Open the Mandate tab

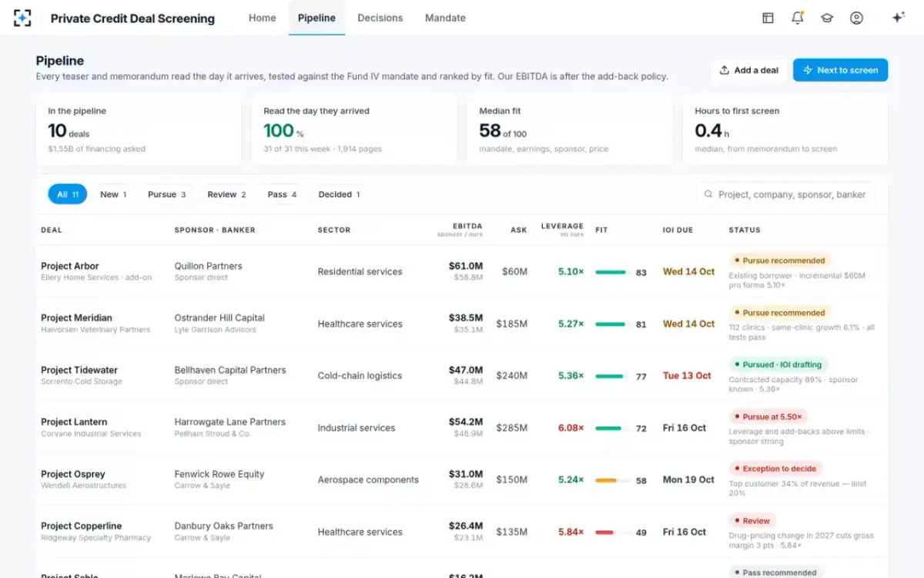445,18
